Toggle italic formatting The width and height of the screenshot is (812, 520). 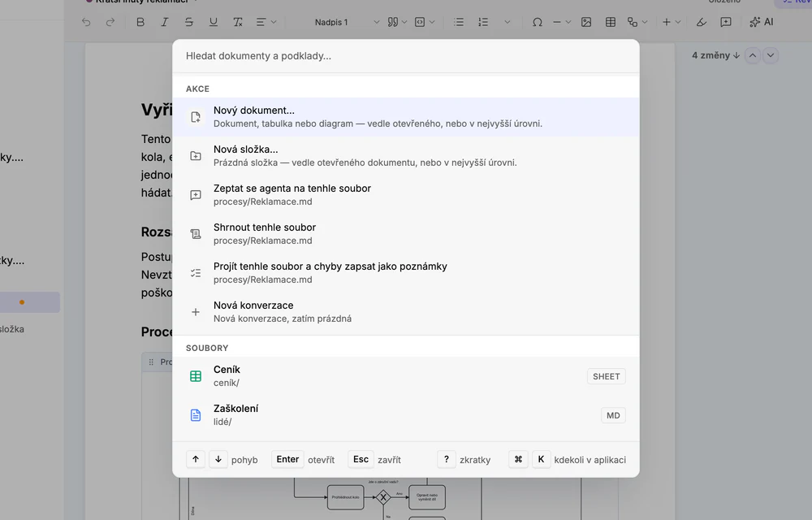coord(165,22)
